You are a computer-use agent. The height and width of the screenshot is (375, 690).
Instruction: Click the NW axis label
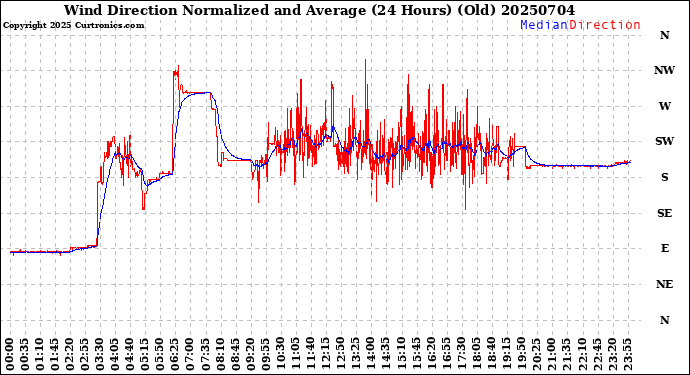(x=664, y=70)
